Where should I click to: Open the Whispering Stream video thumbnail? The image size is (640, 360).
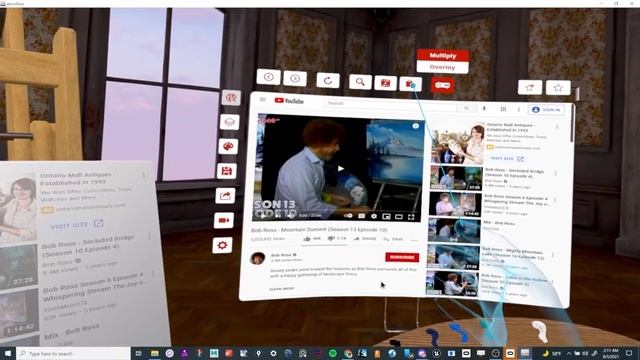(x=455, y=204)
